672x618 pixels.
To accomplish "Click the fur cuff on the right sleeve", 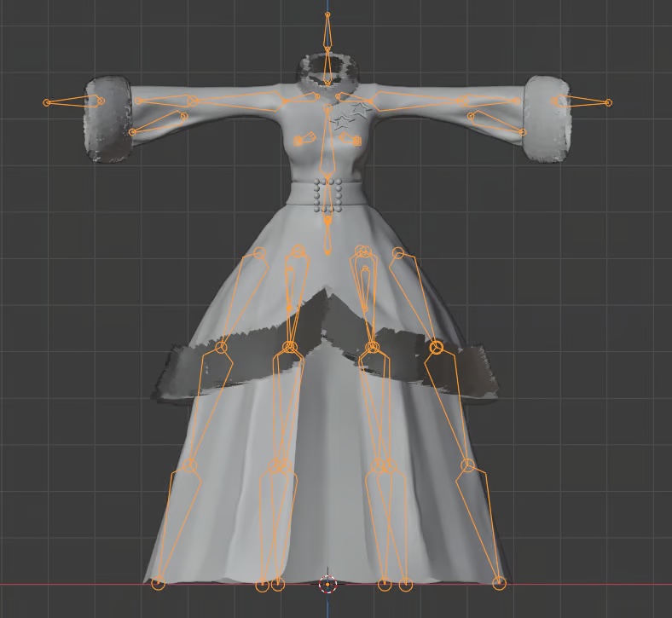I will [x=547, y=119].
